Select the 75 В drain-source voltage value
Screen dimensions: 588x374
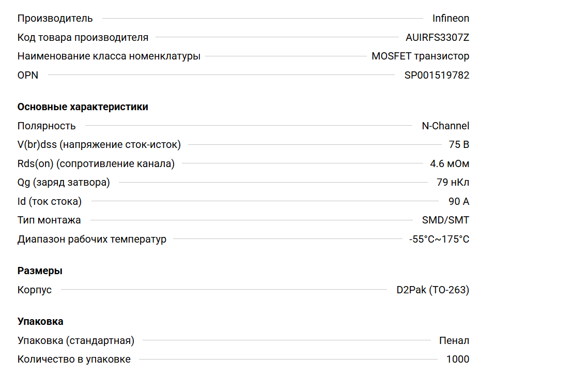[459, 145]
